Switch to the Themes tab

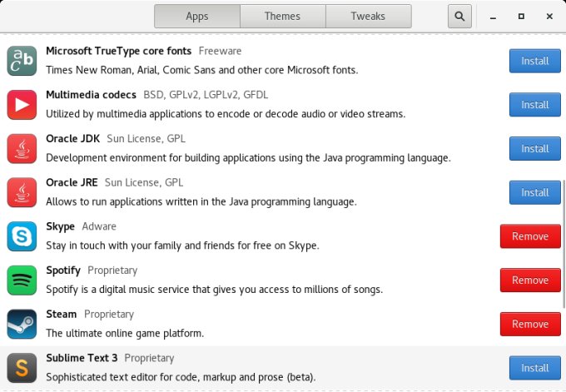282,16
